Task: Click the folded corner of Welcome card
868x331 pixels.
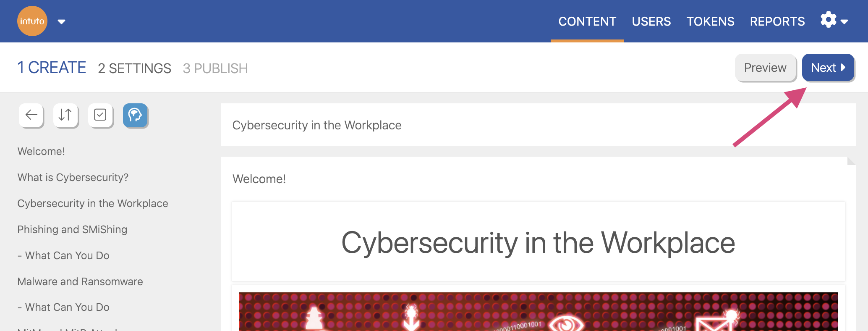Action: (851, 161)
